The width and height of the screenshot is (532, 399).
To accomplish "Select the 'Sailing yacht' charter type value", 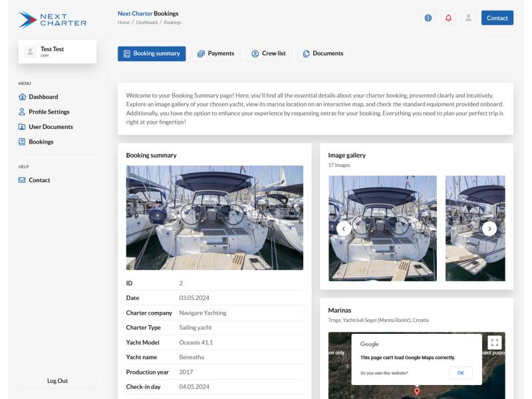I will click(195, 327).
